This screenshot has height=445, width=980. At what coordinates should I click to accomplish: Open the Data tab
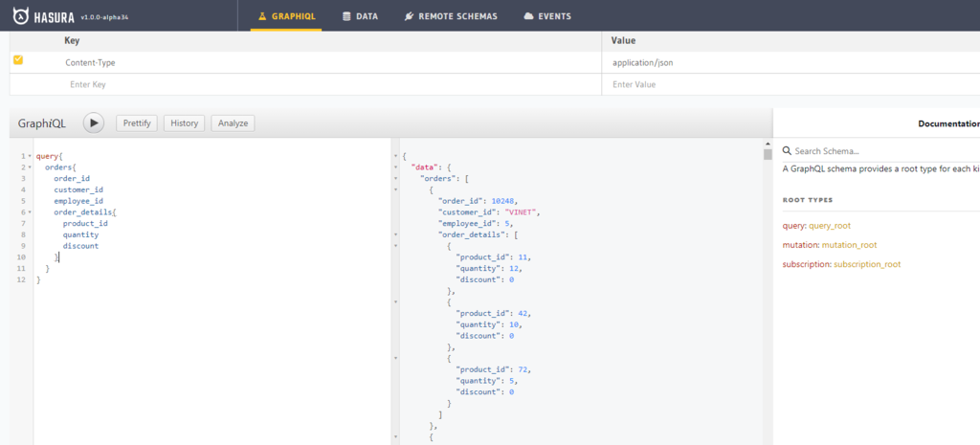tap(360, 16)
